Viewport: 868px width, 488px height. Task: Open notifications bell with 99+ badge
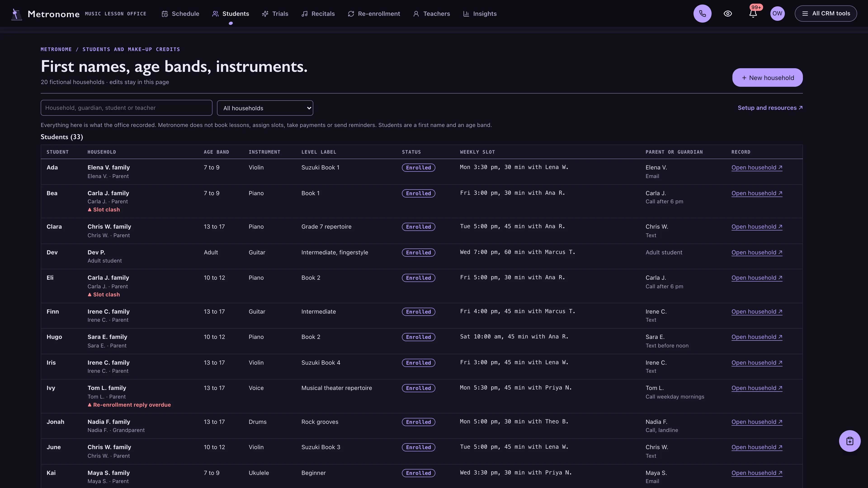click(x=753, y=14)
